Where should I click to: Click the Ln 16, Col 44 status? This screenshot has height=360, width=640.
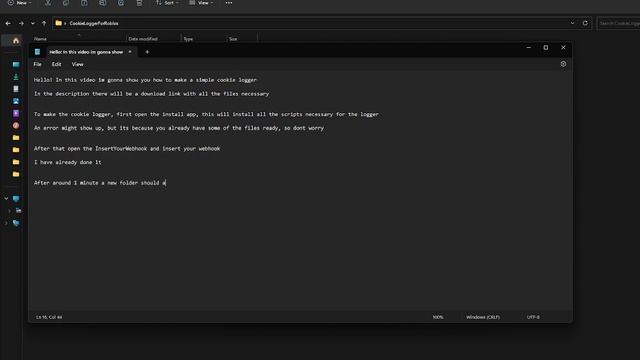click(x=49, y=317)
